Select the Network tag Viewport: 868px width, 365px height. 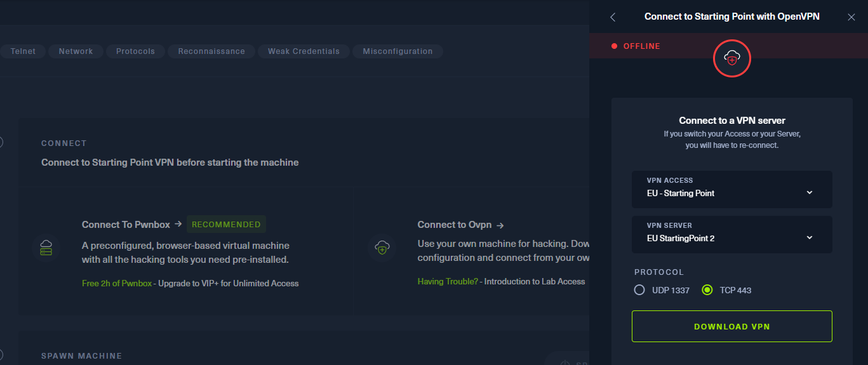[76, 51]
